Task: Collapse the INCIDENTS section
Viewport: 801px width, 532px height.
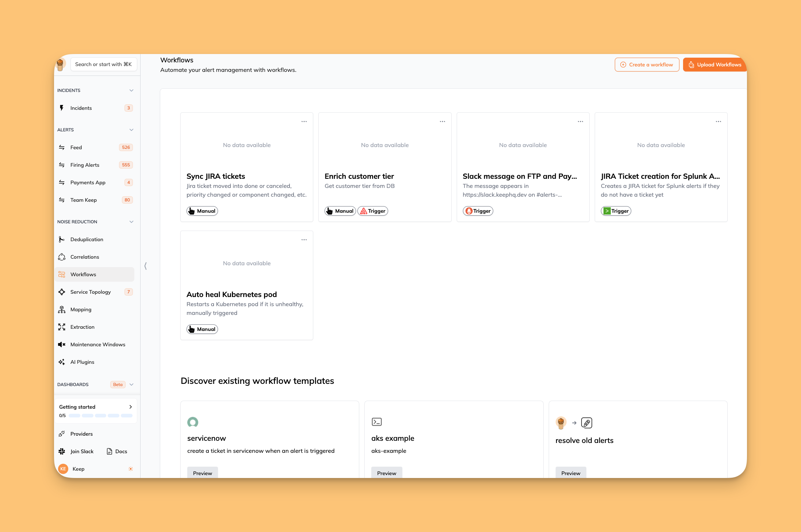Action: pyautogui.click(x=131, y=90)
